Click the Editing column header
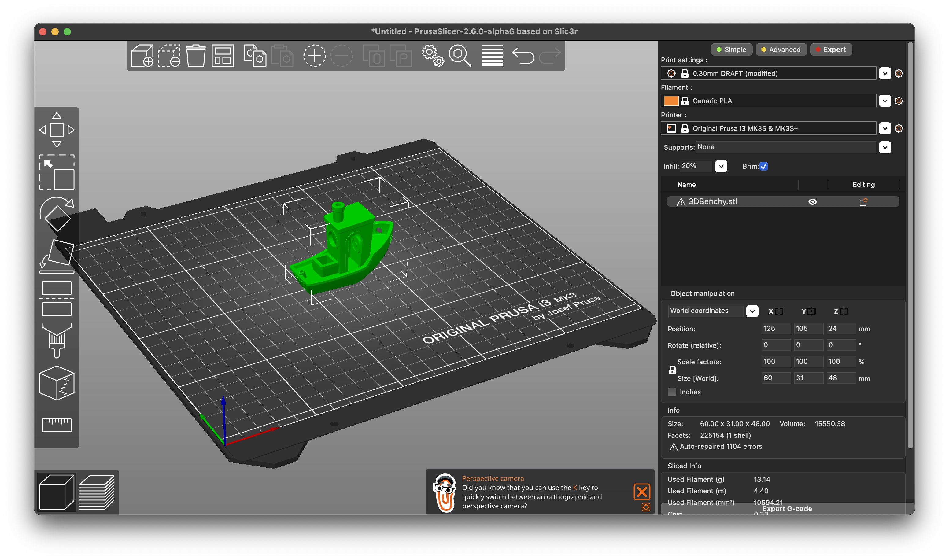This screenshot has width=949, height=560. click(x=863, y=185)
